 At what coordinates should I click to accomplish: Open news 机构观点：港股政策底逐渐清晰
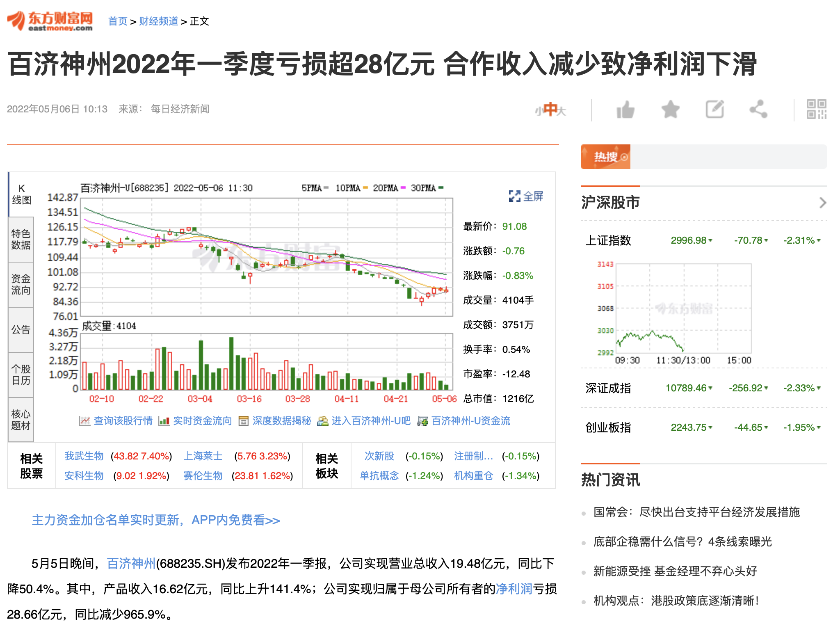(x=676, y=601)
